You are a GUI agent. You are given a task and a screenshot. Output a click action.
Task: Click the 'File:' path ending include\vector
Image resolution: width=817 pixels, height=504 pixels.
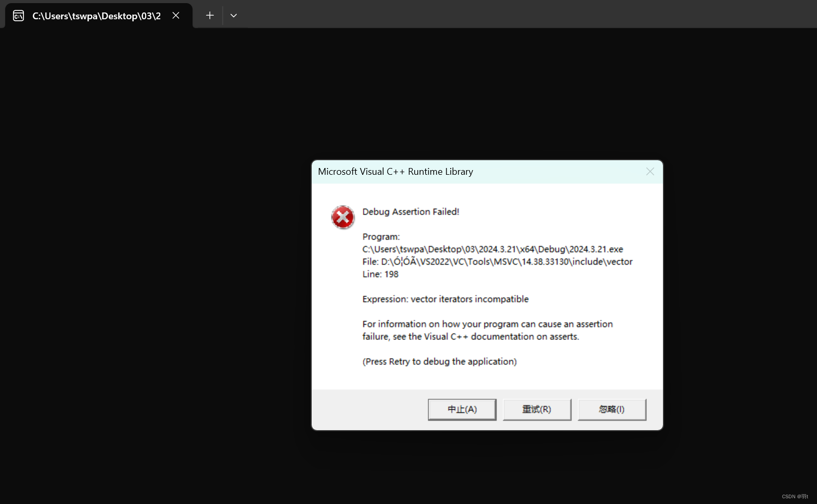pos(497,262)
